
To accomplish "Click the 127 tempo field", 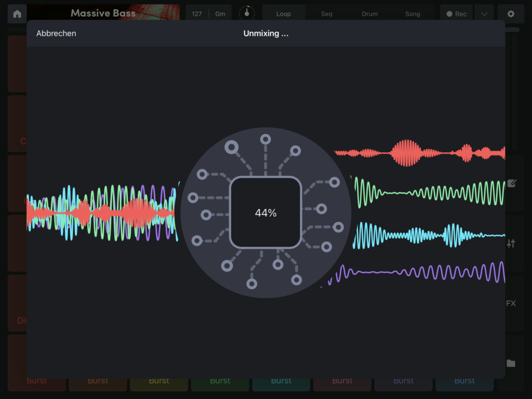I will tap(196, 14).
